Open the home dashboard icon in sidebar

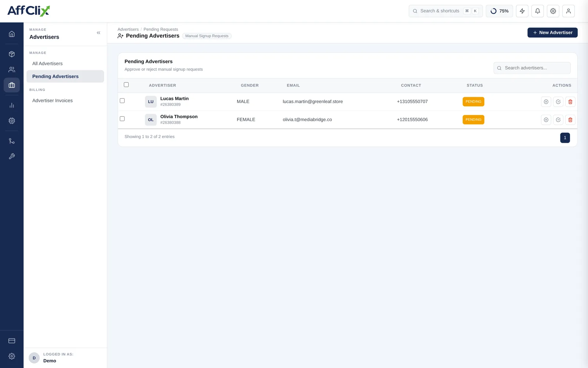click(x=12, y=34)
